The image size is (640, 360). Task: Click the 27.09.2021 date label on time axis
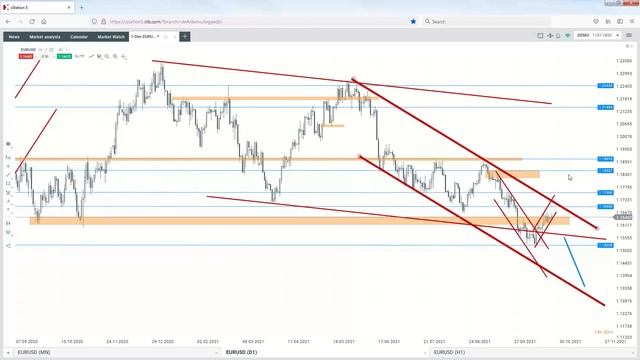pyautogui.click(x=524, y=342)
